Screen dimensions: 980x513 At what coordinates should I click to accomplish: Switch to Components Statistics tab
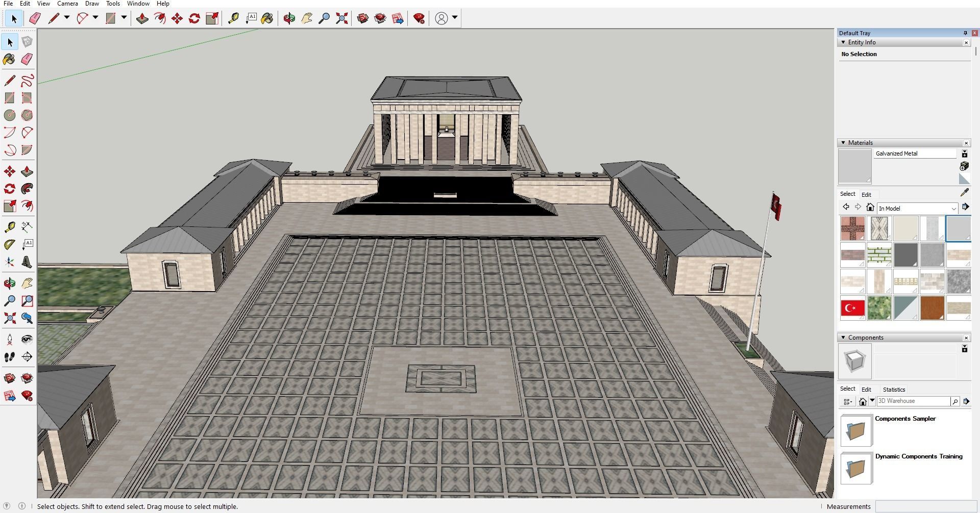[x=894, y=389]
